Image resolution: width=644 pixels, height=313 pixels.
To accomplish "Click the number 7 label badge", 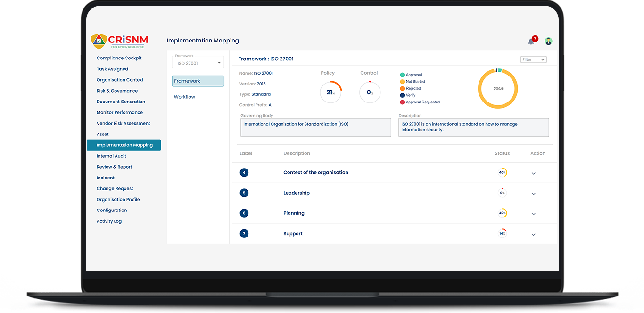I will [244, 234].
